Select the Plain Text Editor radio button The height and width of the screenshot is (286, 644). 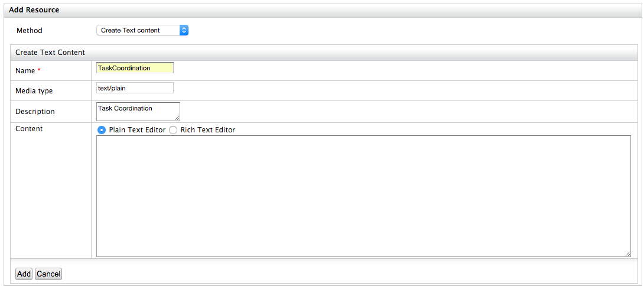pos(102,130)
